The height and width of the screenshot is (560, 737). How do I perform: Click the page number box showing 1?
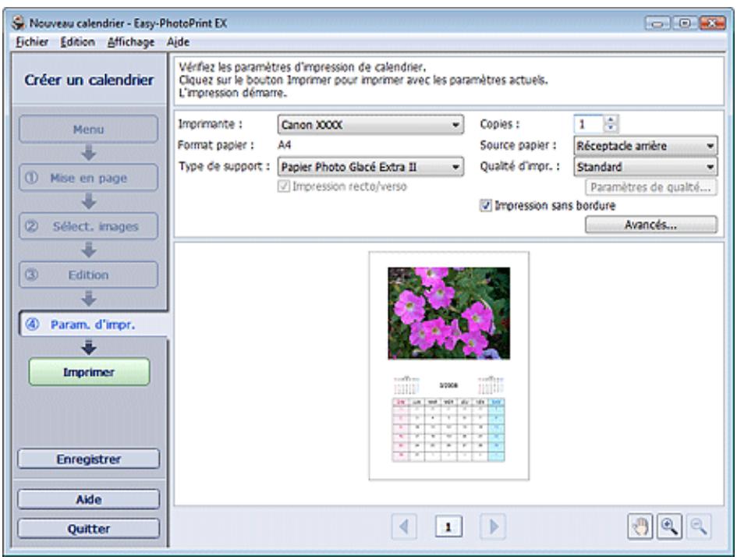click(x=448, y=526)
